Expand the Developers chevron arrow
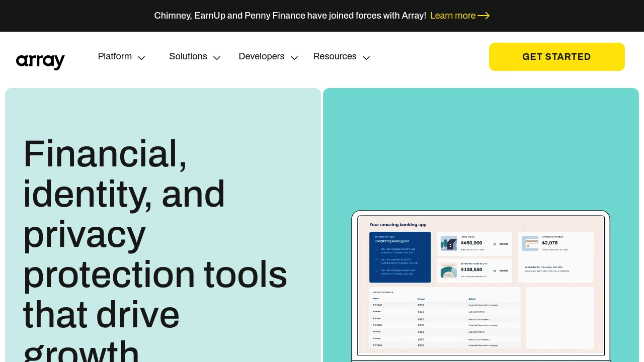 pyautogui.click(x=294, y=58)
